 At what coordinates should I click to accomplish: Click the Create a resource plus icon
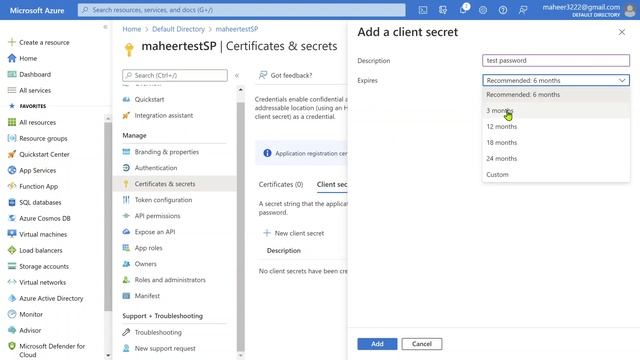[x=12, y=42]
